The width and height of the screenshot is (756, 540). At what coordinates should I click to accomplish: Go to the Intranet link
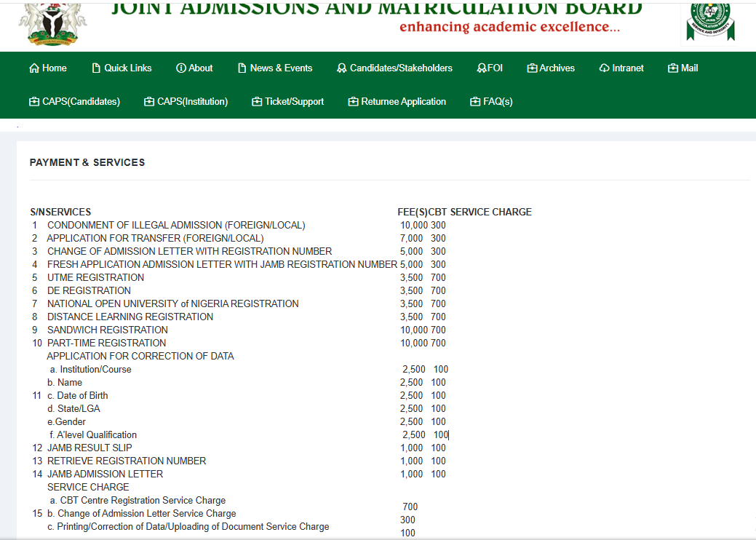pos(621,68)
